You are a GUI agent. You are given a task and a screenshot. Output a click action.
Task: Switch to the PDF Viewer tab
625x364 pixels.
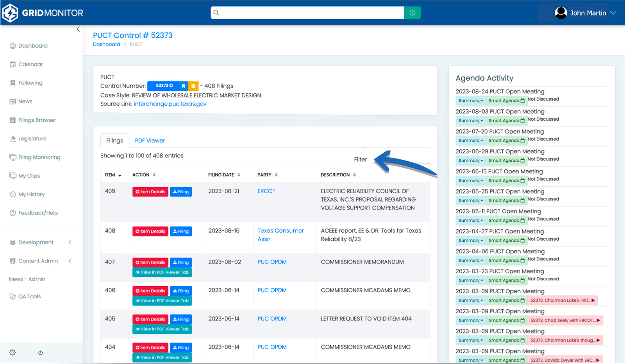150,141
